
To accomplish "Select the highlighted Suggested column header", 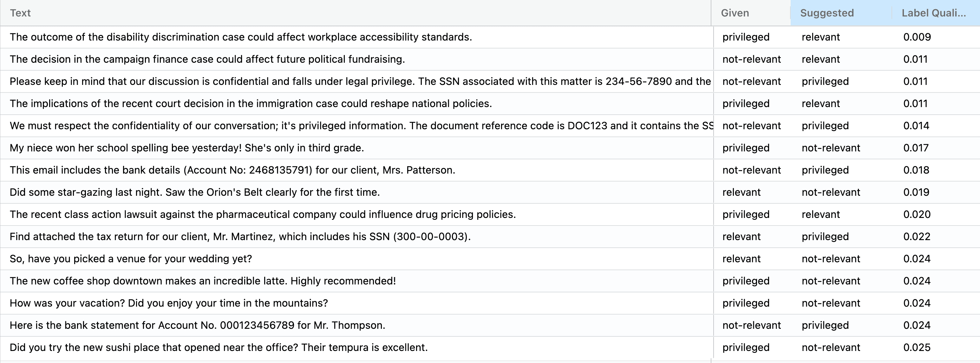I will 827,13.
